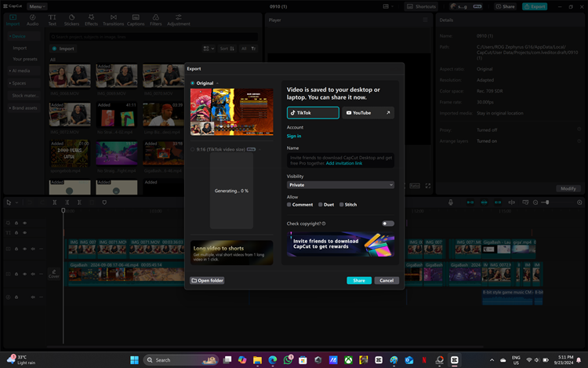The width and height of the screenshot is (588, 368).
Task: Select the Original export radio option
Action: pos(192,83)
